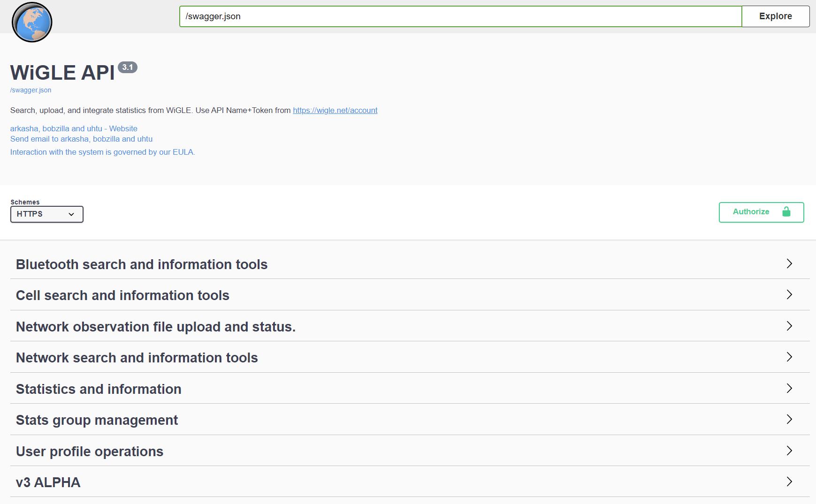The image size is (816, 504).
Task: Expand Cell search section chevron
Action: pyautogui.click(x=789, y=294)
